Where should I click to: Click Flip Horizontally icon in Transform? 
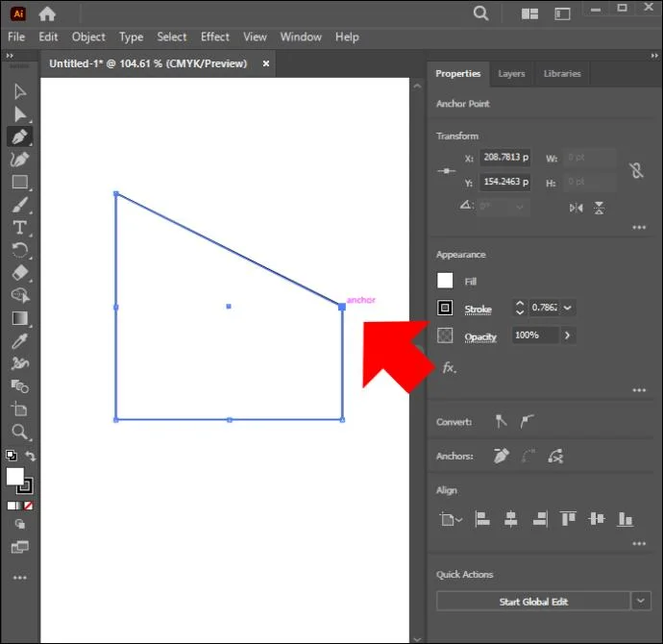pyautogui.click(x=576, y=208)
